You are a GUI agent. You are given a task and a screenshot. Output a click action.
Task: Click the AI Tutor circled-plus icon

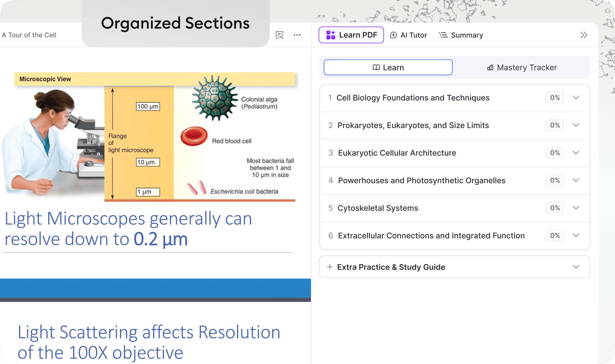[x=394, y=35]
